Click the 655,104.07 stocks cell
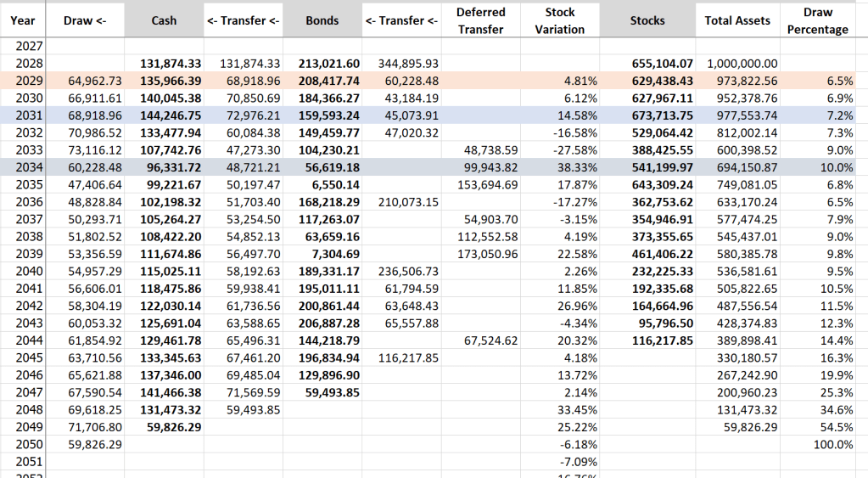 pos(663,64)
